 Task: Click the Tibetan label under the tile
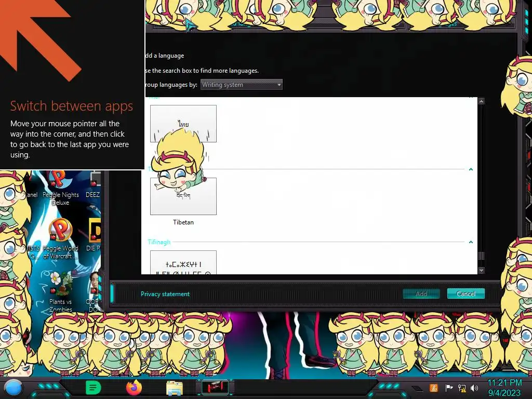[183, 222]
